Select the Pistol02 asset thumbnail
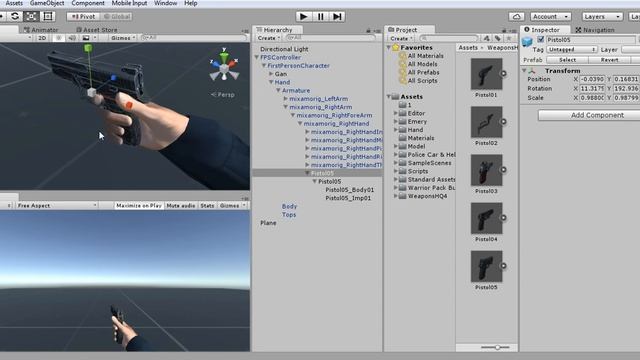This screenshot has width=640, height=360. (x=486, y=122)
